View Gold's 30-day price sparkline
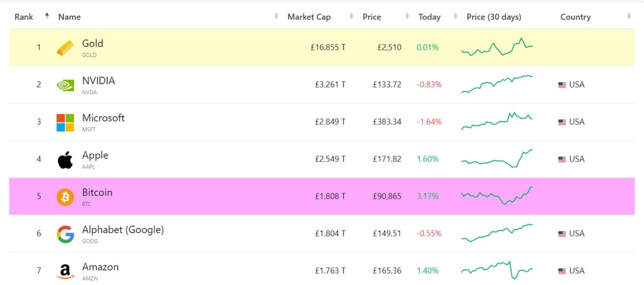This screenshot has height=285, width=644. pyautogui.click(x=497, y=47)
